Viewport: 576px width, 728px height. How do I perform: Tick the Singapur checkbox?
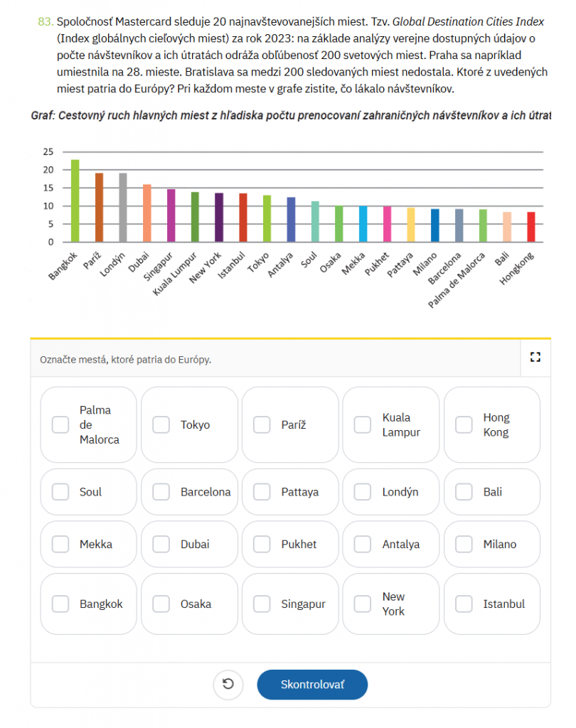point(262,604)
